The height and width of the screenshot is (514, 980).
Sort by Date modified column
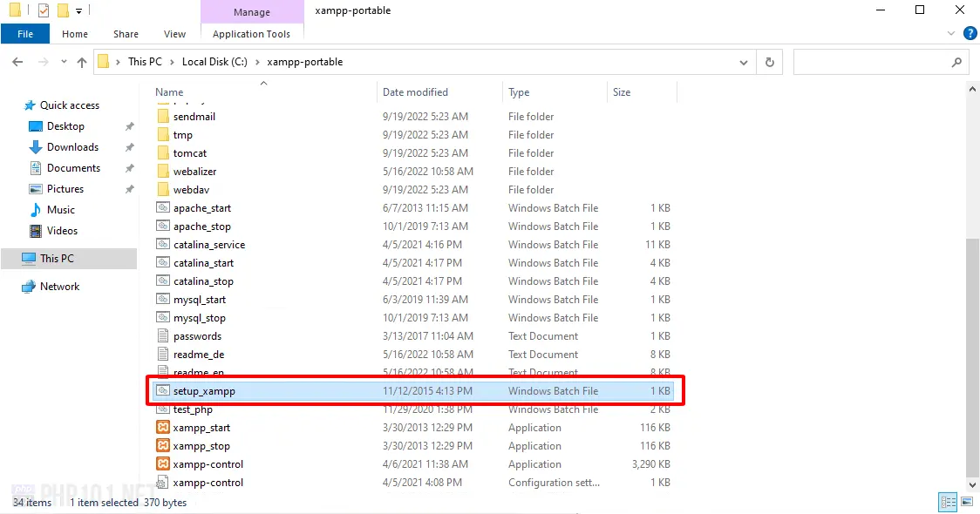coord(415,91)
